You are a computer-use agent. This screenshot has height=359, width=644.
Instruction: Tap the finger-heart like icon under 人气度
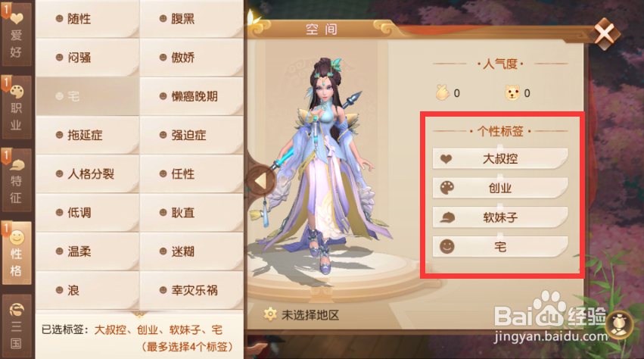click(x=443, y=92)
